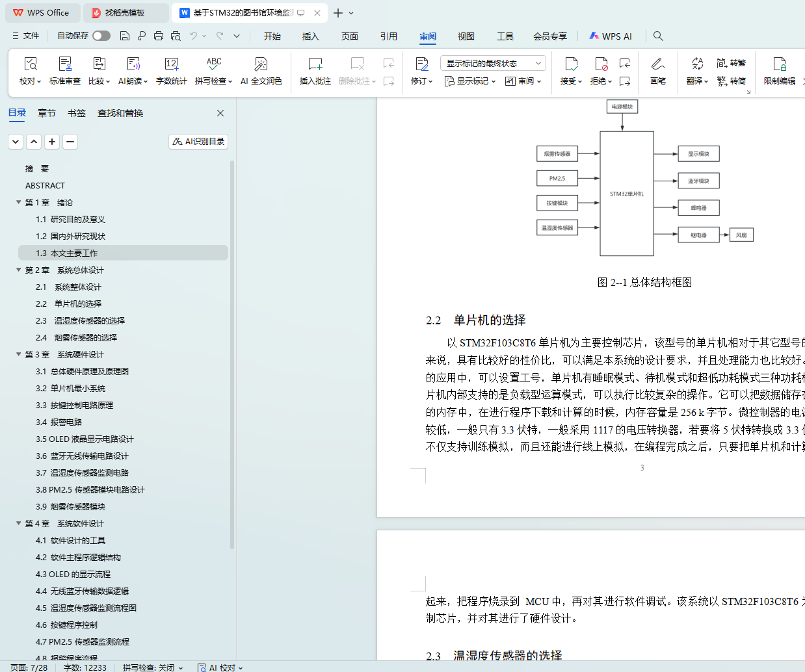
Task: Switch to the 引用 ribbon tab
Action: pyautogui.click(x=389, y=36)
